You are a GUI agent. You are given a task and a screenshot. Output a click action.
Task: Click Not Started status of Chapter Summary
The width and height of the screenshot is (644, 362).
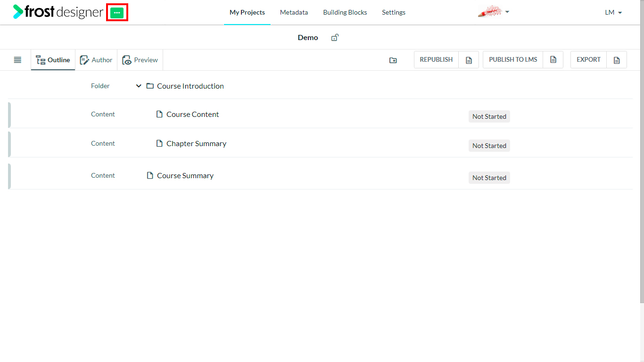pos(489,146)
